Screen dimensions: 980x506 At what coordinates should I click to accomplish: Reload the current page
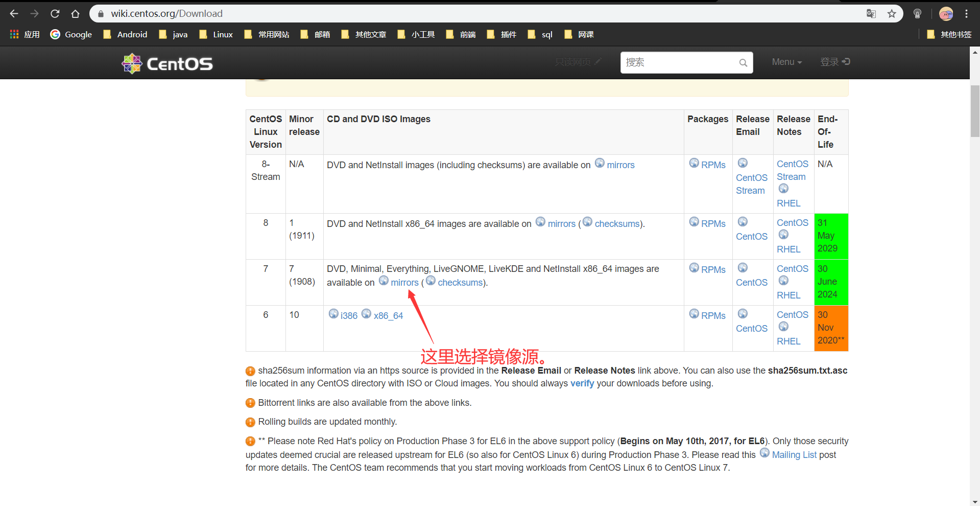tap(55, 14)
